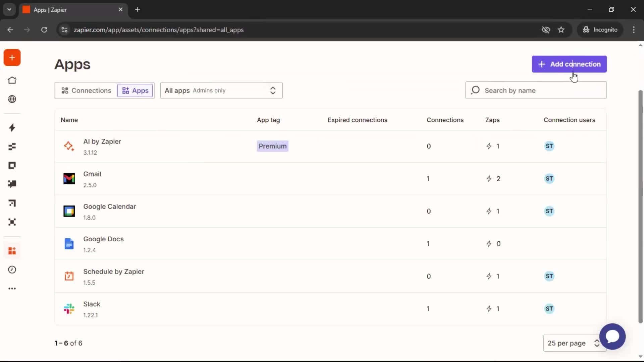Click the Apps | Zapier browser tab
Viewport: 644px width, 362px height.
(x=73, y=10)
